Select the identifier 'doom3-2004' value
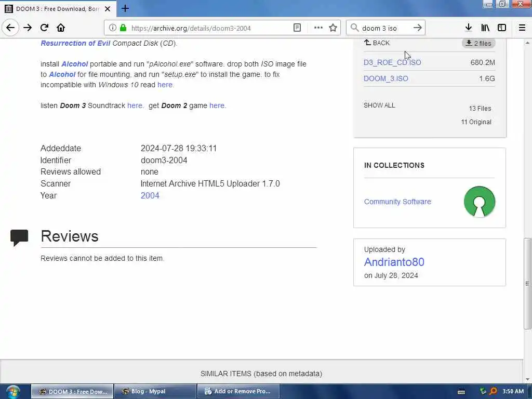Viewport: 532px width, 399px height. [x=164, y=160]
